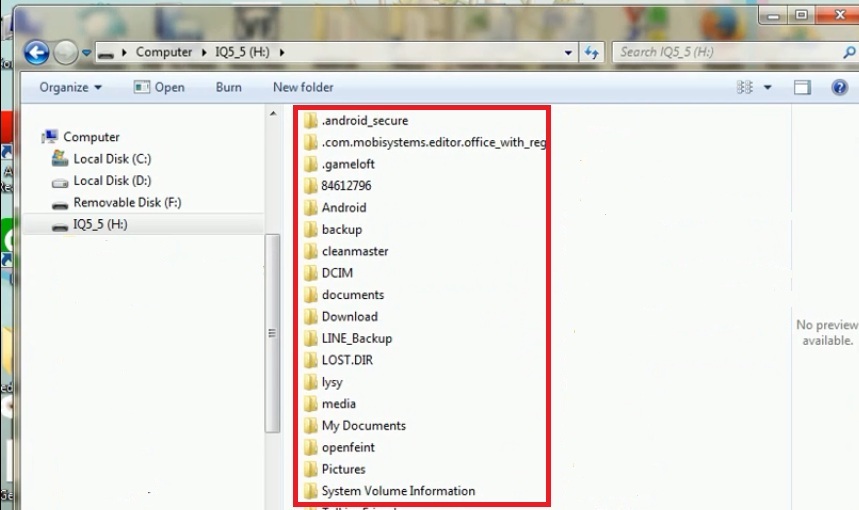
Task: Click the refresh button beside address bar
Action: point(592,52)
